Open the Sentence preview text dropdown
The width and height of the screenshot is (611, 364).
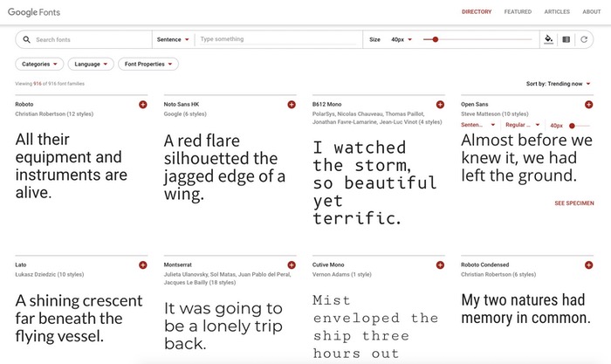tap(173, 39)
